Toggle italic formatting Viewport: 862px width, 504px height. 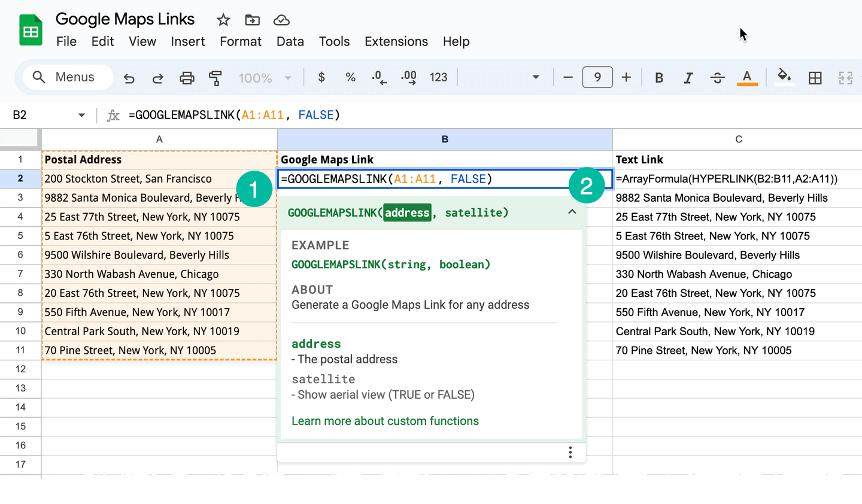pos(688,78)
